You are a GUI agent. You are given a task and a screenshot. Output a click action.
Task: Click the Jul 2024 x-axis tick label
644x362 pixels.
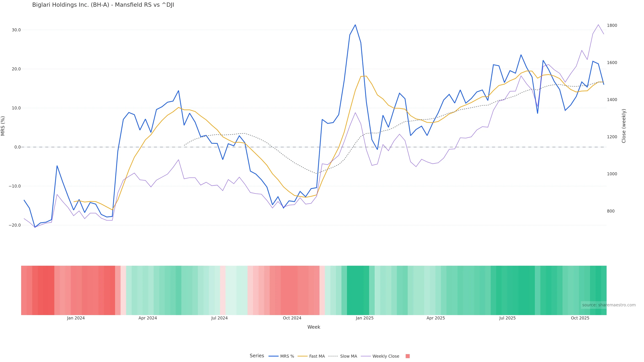(219, 318)
